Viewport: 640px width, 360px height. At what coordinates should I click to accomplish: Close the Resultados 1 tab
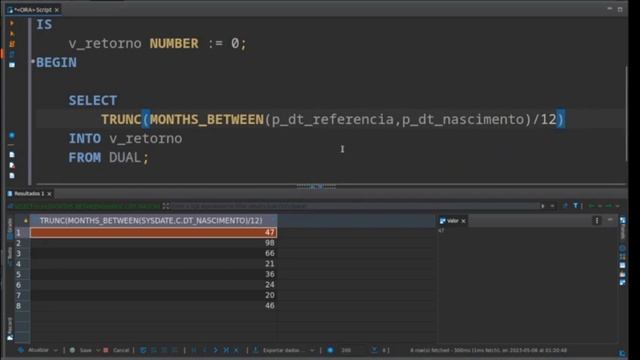coord(49,194)
